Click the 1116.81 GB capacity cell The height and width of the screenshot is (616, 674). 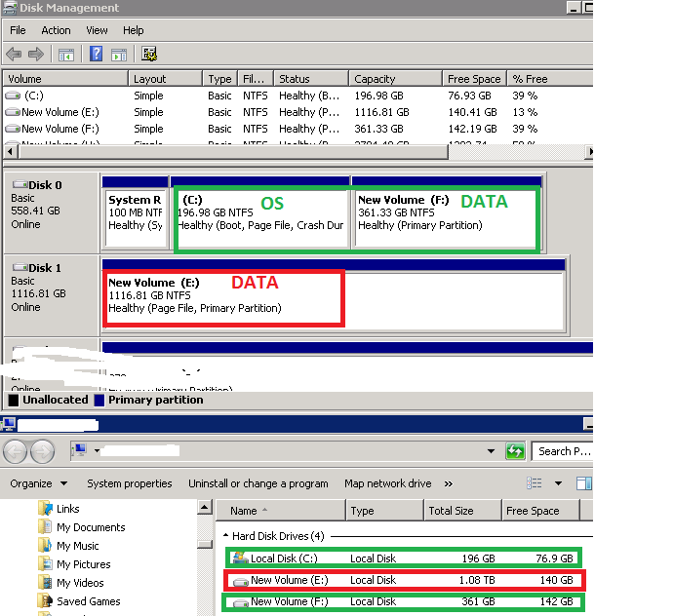[x=381, y=112]
